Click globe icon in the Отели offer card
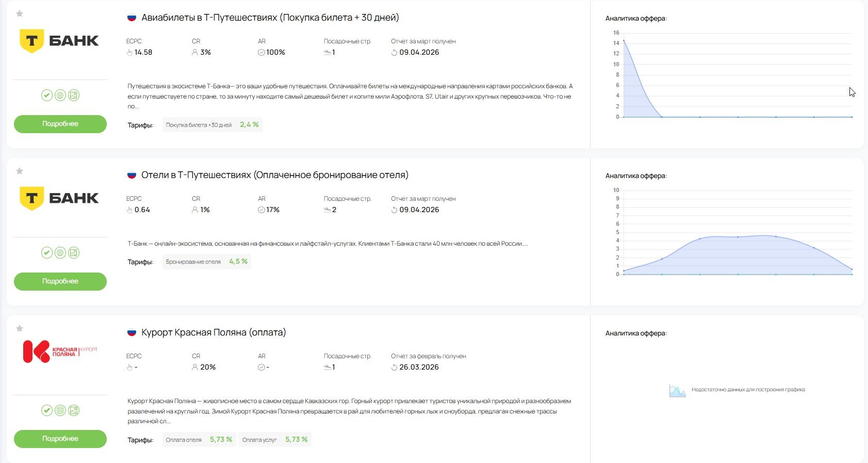Image resolution: width=868 pixels, height=463 pixels. pyautogui.click(x=60, y=252)
